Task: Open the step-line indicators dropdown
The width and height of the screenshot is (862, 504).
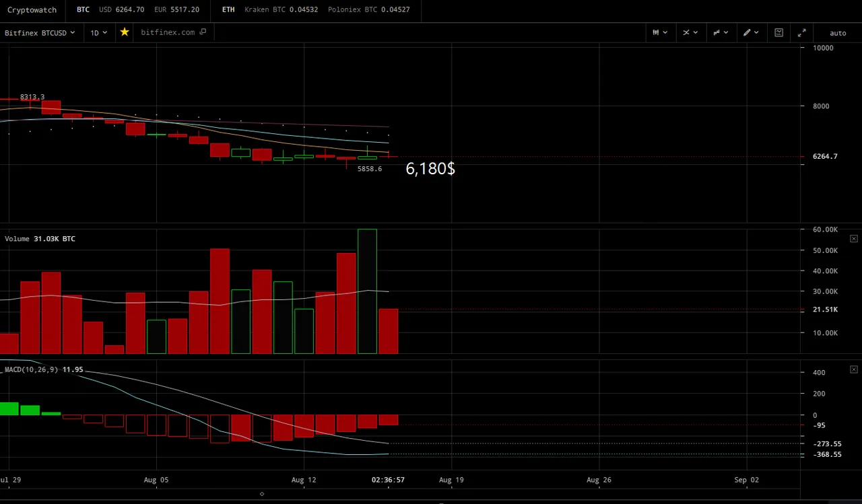Action: click(721, 32)
